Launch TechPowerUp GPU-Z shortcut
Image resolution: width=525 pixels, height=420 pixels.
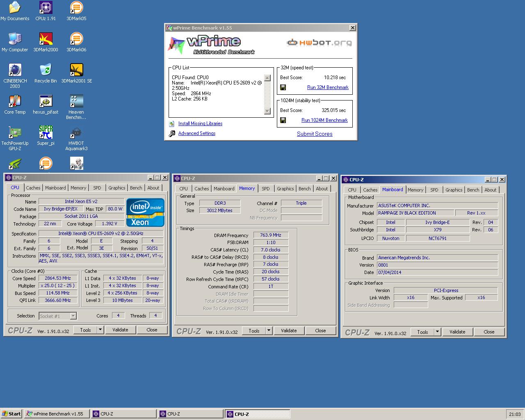15,138
